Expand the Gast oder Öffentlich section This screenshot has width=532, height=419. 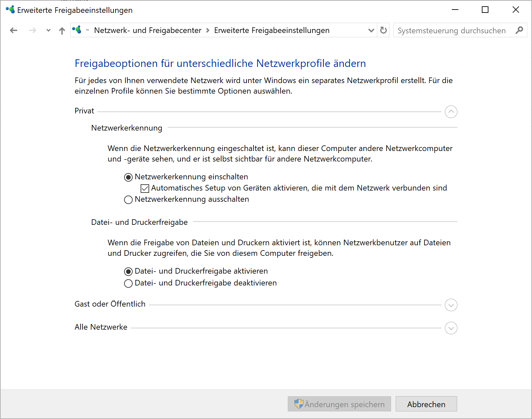coord(451,305)
